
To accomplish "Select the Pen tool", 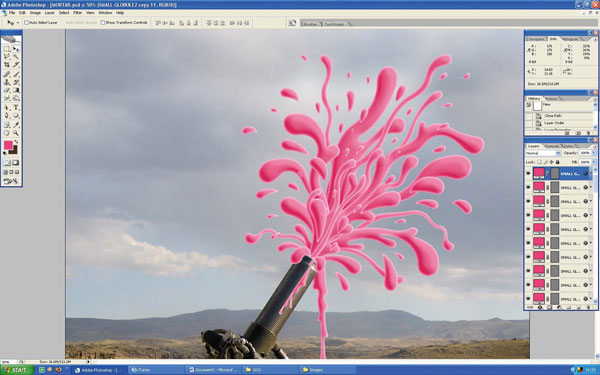I will [7, 115].
